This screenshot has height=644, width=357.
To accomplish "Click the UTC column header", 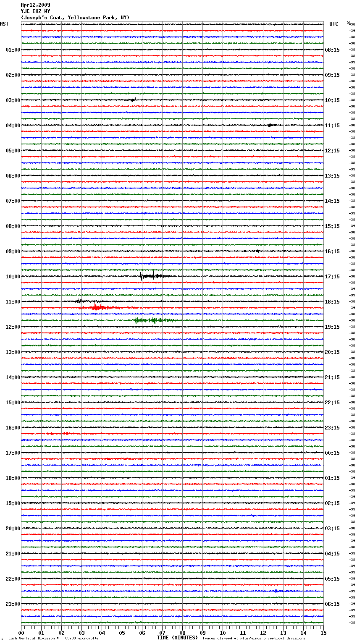I will point(333,24).
